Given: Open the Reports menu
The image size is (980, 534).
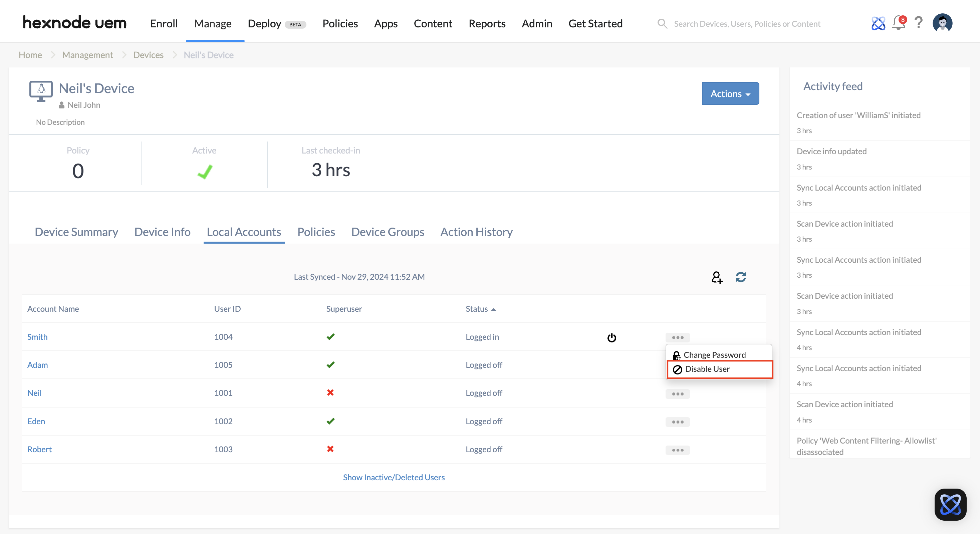Looking at the screenshot, I should click(x=487, y=24).
